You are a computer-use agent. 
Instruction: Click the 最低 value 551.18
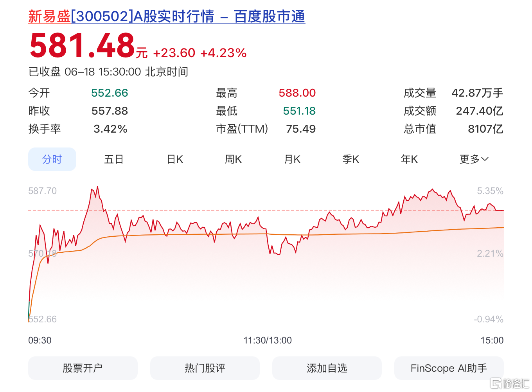click(299, 111)
